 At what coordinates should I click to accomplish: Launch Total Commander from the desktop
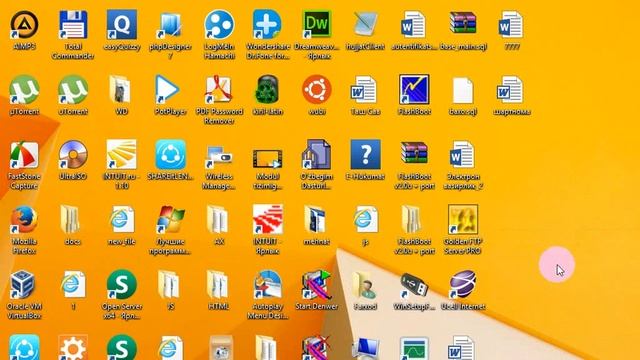click(73, 25)
